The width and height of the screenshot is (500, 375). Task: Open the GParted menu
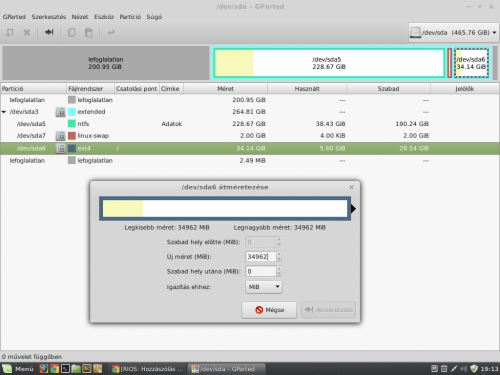[14, 17]
